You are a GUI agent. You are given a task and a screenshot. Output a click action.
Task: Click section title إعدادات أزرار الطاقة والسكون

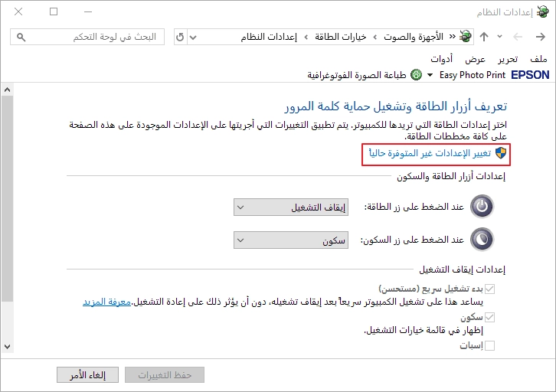pos(451,176)
